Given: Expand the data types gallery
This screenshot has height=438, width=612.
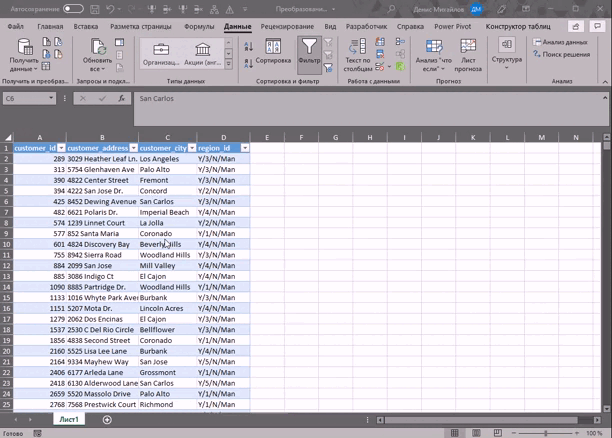Looking at the screenshot, I should [229, 64].
